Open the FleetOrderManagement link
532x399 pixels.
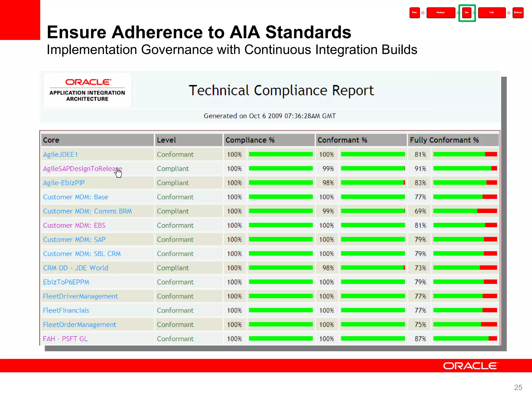[79, 324]
